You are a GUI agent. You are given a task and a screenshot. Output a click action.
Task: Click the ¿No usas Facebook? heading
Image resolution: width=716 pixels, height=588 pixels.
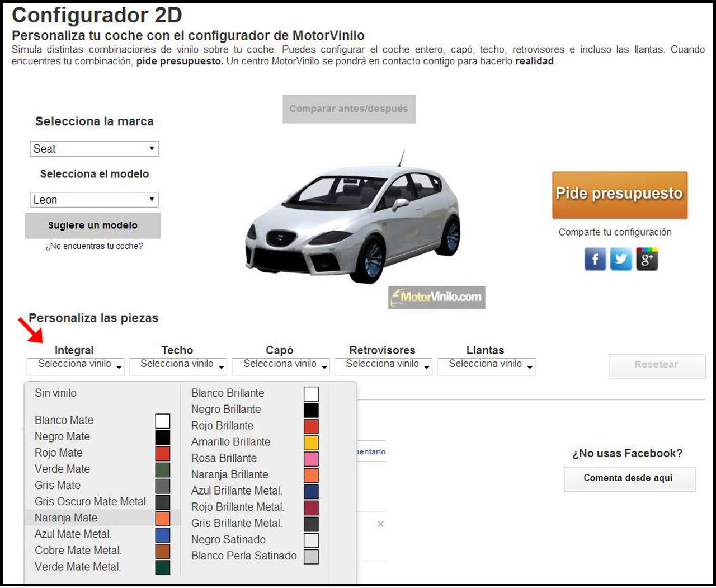click(628, 454)
